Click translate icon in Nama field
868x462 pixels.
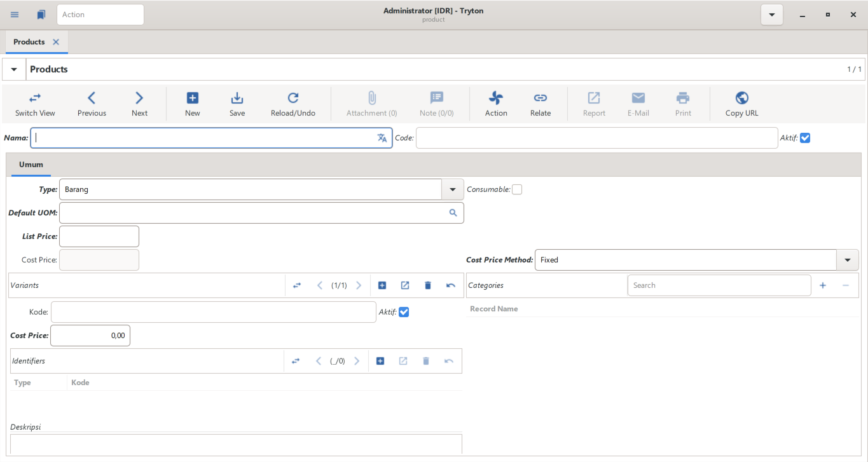pyautogui.click(x=382, y=138)
